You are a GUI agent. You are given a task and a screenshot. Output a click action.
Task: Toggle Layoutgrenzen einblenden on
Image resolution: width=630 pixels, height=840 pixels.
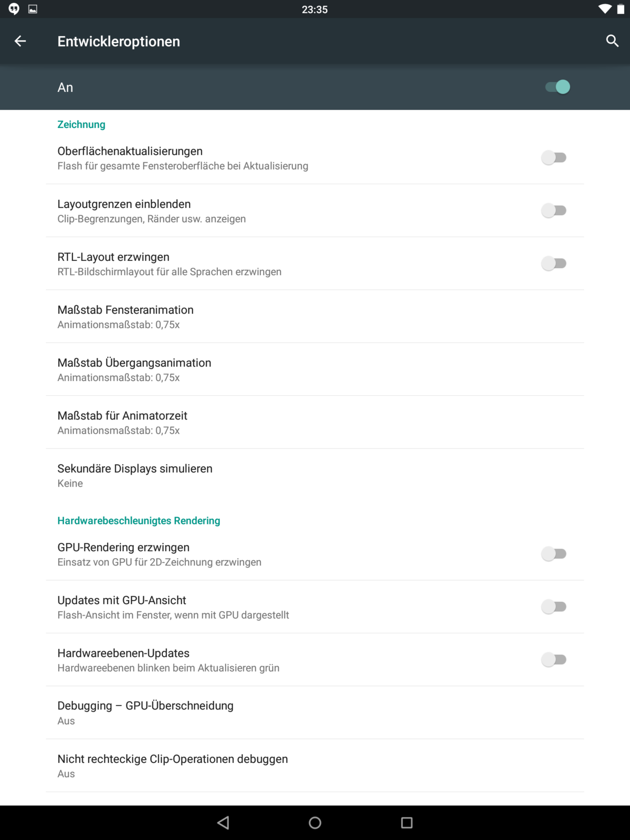(554, 211)
